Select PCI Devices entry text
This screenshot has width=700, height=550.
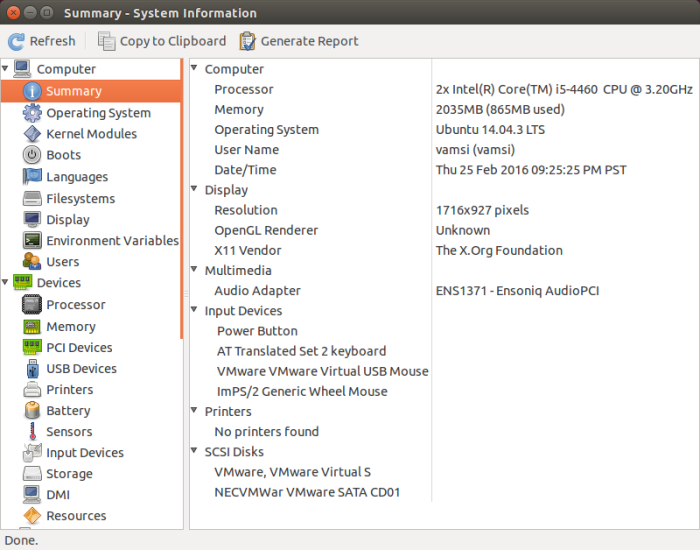click(79, 347)
